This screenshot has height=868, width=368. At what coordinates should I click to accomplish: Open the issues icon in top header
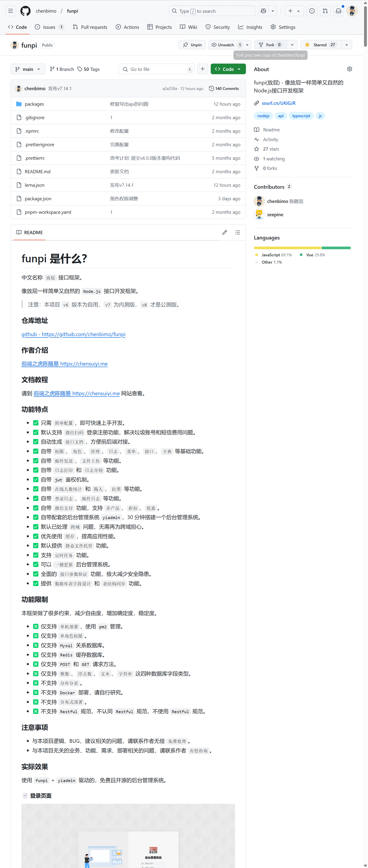point(312,11)
